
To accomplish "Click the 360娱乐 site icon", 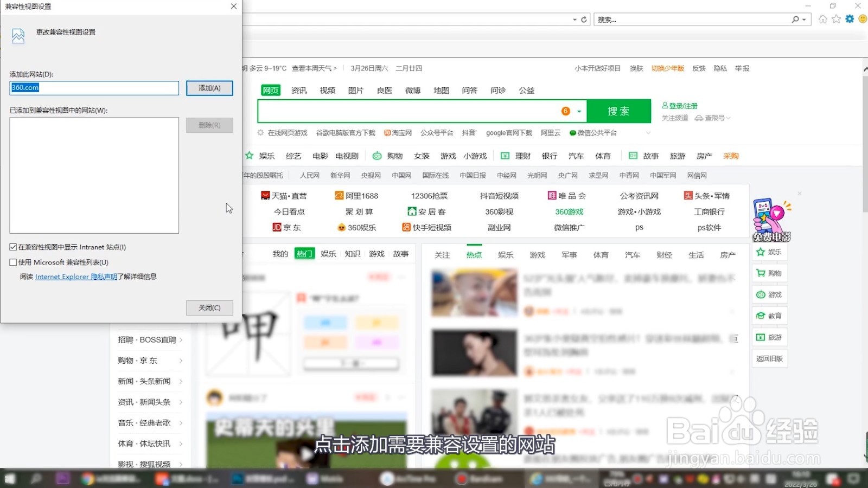I will point(342,228).
